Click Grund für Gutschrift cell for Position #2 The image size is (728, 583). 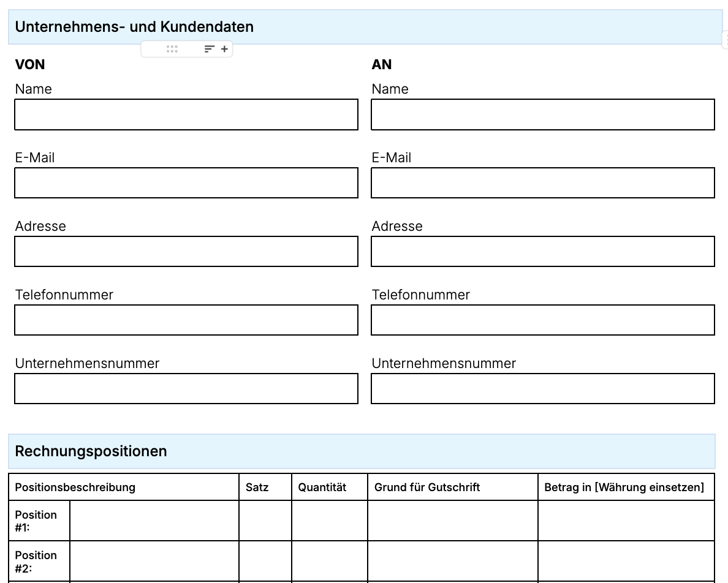click(453, 562)
